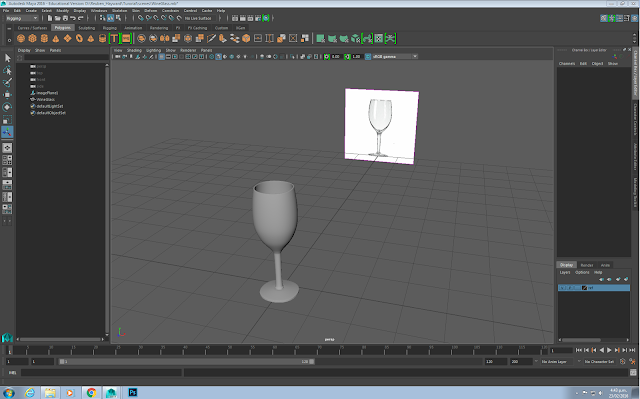
Task: Create a polygon cone from shelf
Action: pyautogui.click(x=56, y=38)
